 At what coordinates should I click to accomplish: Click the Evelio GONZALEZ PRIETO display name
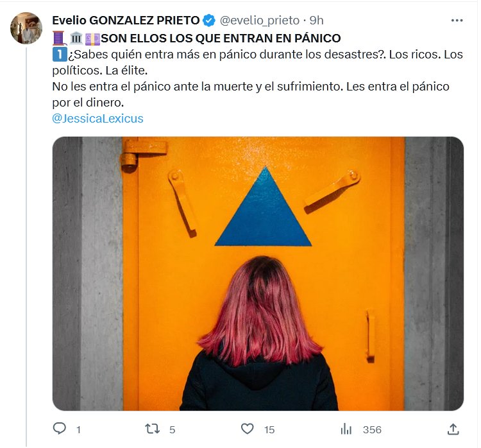(126, 21)
